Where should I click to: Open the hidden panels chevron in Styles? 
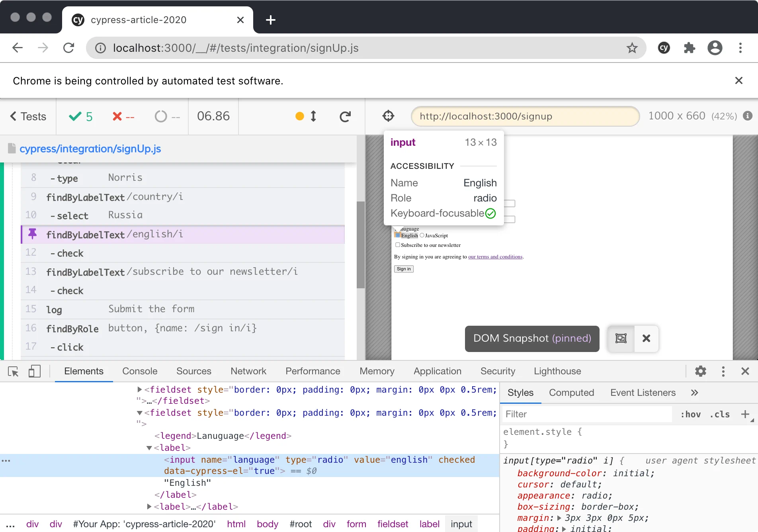[x=694, y=393]
